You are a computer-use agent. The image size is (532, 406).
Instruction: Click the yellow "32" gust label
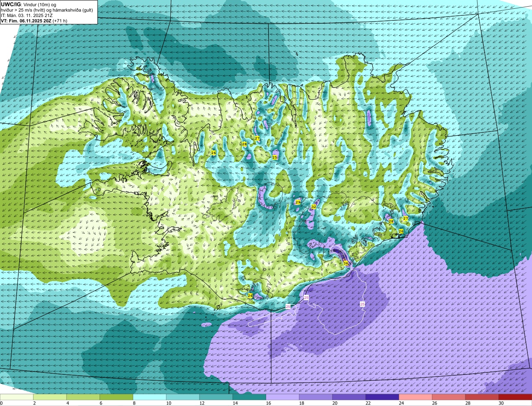(x=314, y=206)
